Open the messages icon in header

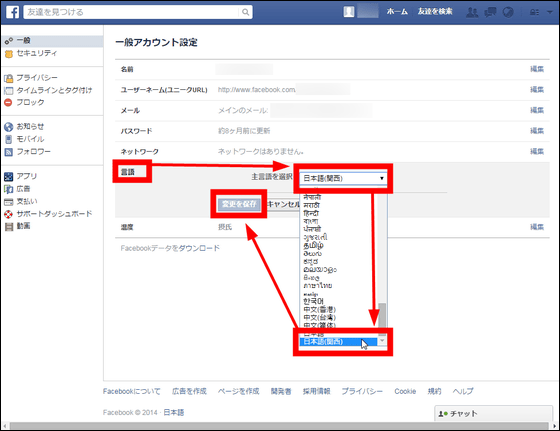click(x=490, y=12)
